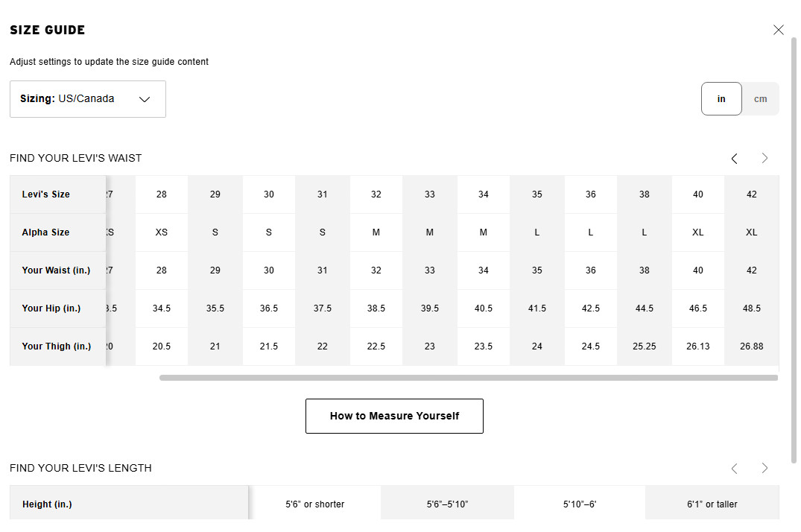Click thigh value 22.5
This screenshot has width=801, height=532.
376,346
